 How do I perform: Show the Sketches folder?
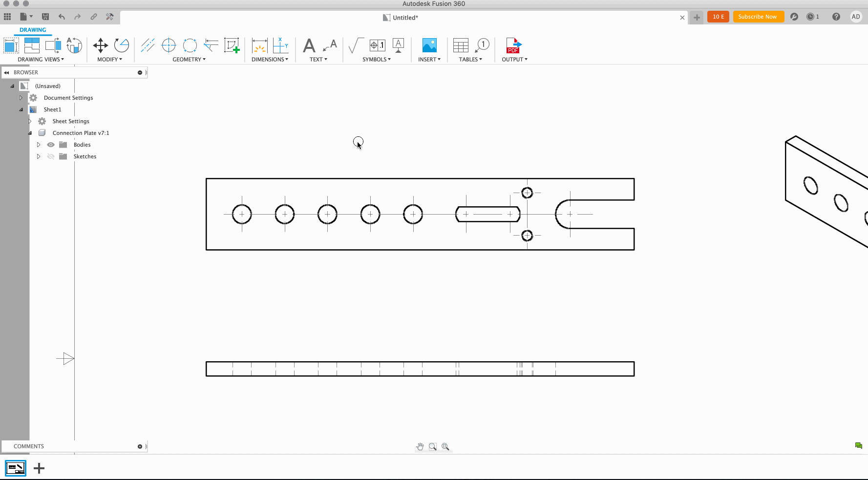coord(51,156)
